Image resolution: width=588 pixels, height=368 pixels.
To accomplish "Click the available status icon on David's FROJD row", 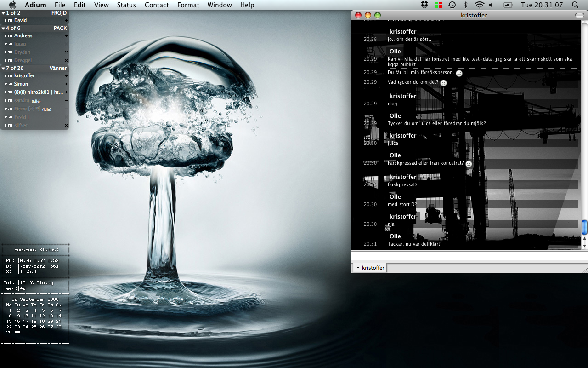I will coord(66,21).
